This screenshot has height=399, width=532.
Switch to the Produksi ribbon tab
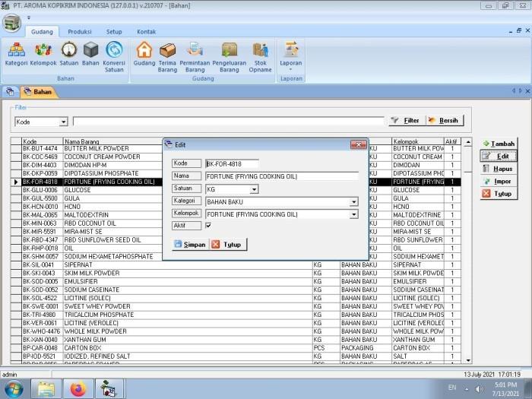click(80, 32)
